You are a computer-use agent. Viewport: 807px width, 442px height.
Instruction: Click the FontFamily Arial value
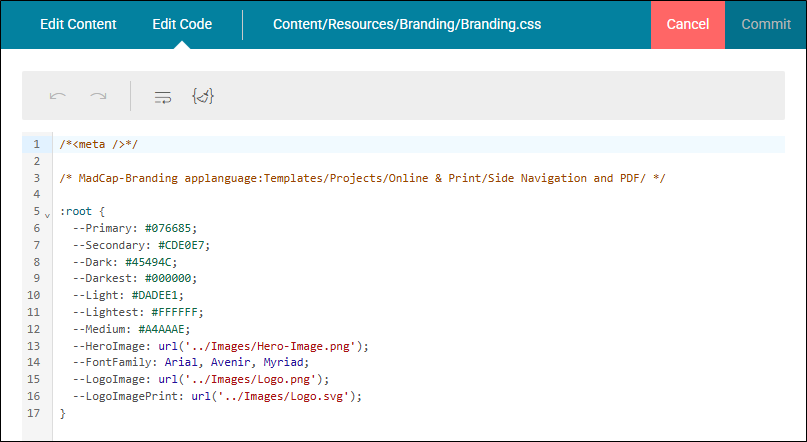tap(181, 362)
